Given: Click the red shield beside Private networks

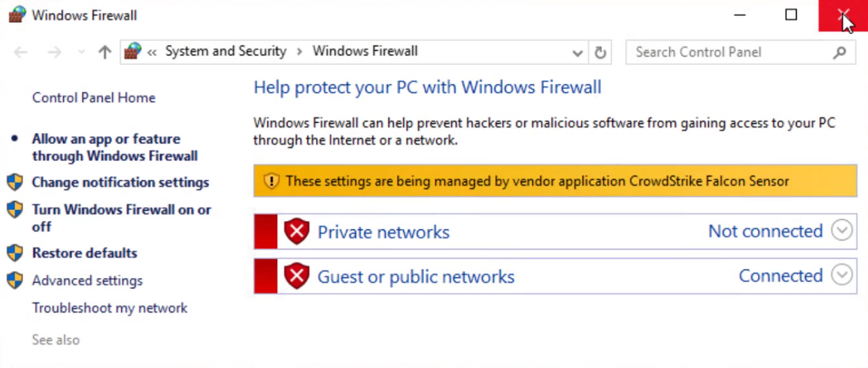Looking at the screenshot, I should pos(296,231).
